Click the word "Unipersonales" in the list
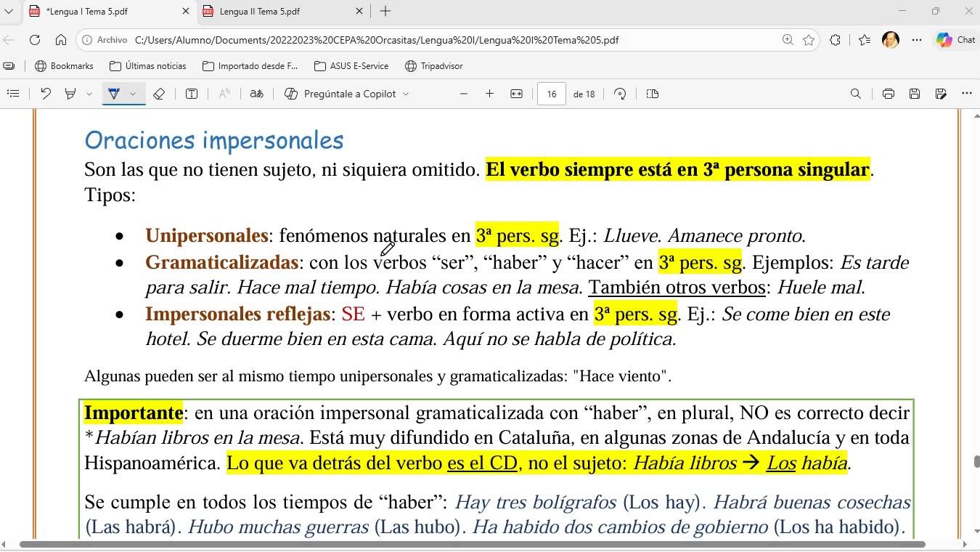This screenshot has height=552, width=980. click(207, 235)
